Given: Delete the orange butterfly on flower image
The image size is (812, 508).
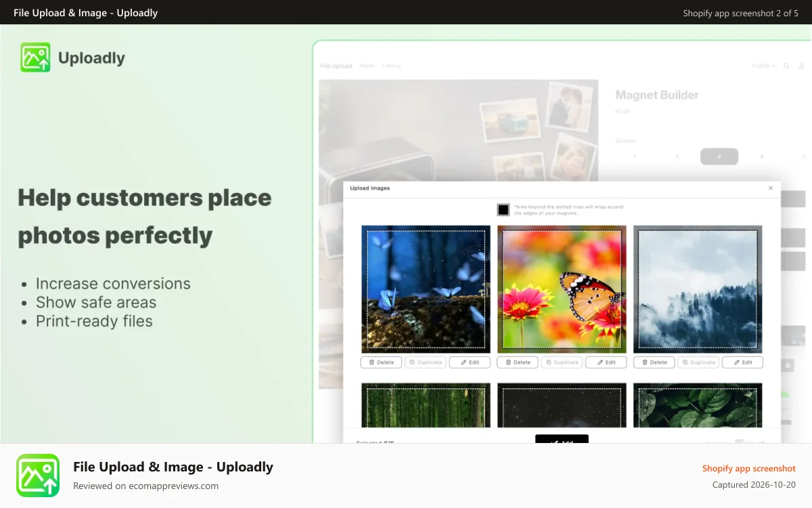Looking at the screenshot, I should pos(518,362).
